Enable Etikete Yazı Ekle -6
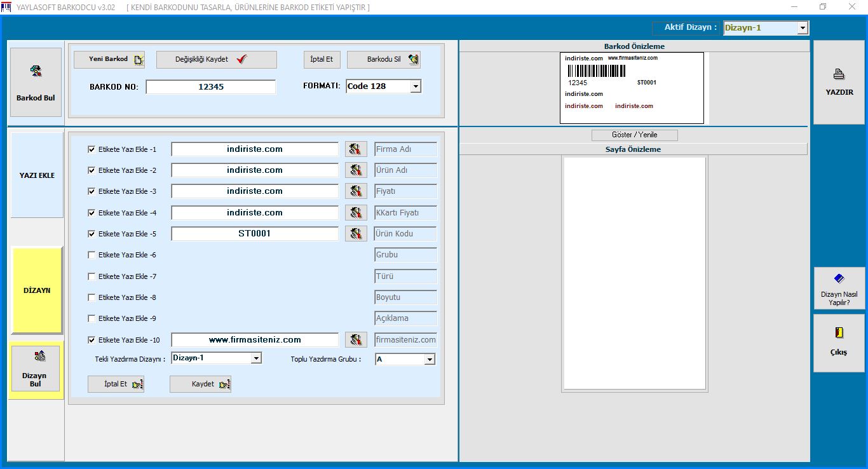This screenshot has width=868, height=469. click(x=92, y=255)
